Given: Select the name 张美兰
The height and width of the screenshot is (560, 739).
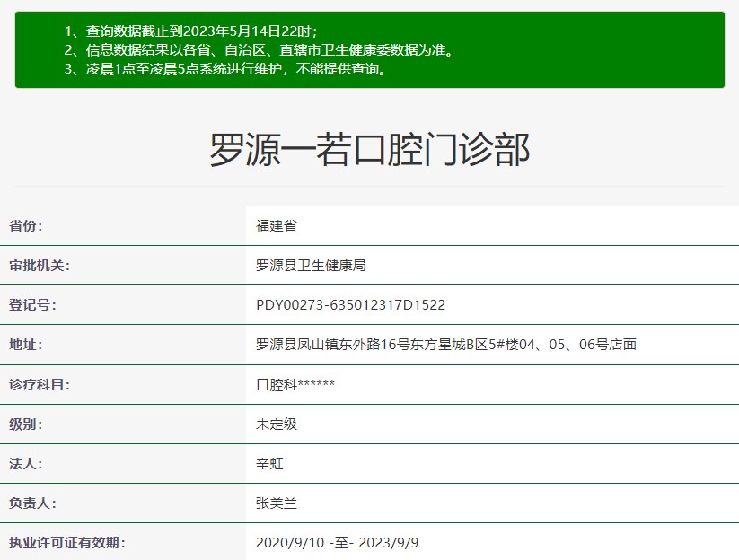Looking at the screenshot, I should pyautogui.click(x=277, y=503).
